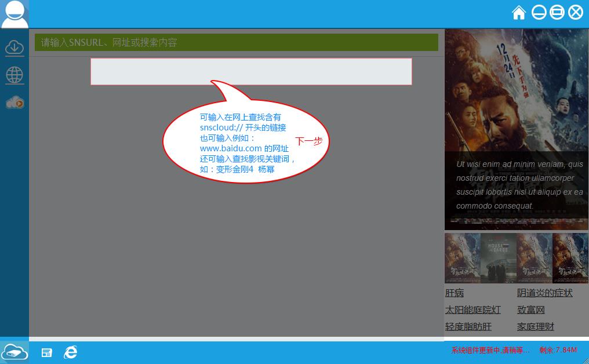The image size is (589, 364).
Task: Focus the SNSURL search input field
Action: coord(236,42)
